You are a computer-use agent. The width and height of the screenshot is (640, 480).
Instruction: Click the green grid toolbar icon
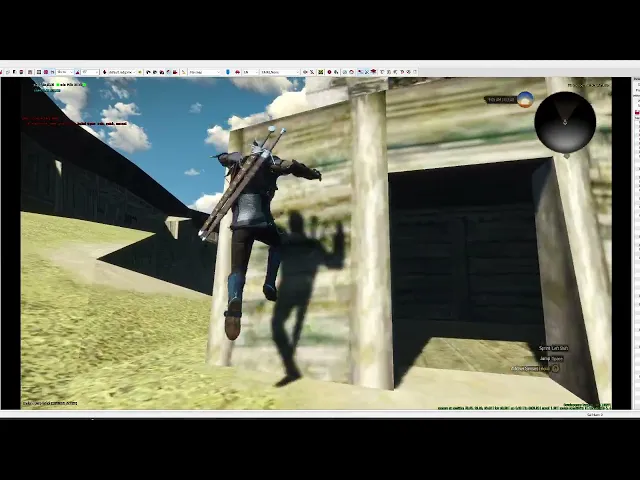click(320, 72)
